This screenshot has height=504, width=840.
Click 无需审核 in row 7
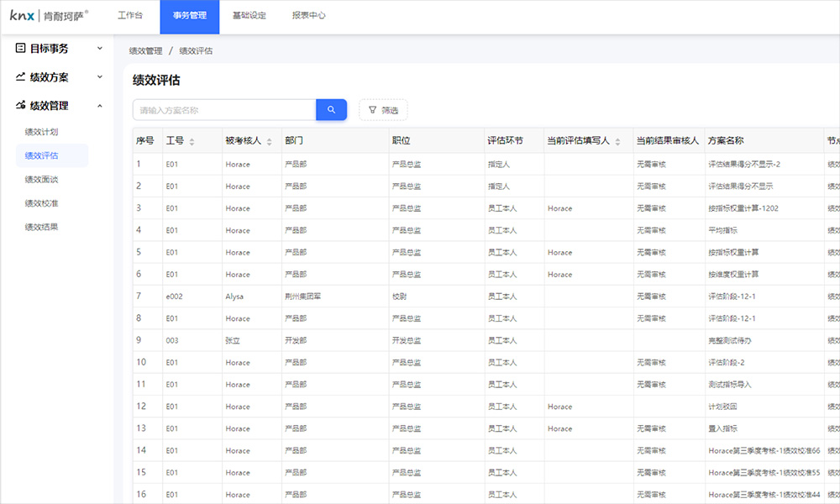click(x=651, y=297)
